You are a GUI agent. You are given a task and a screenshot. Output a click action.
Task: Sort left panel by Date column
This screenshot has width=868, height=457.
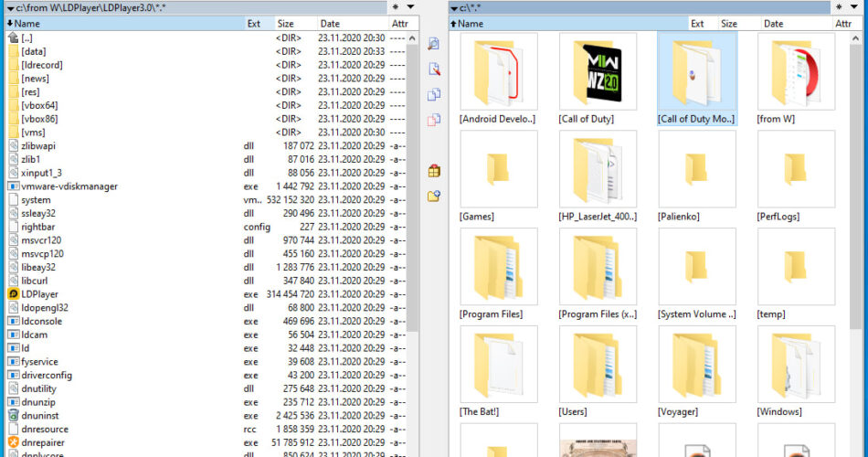pyautogui.click(x=353, y=23)
